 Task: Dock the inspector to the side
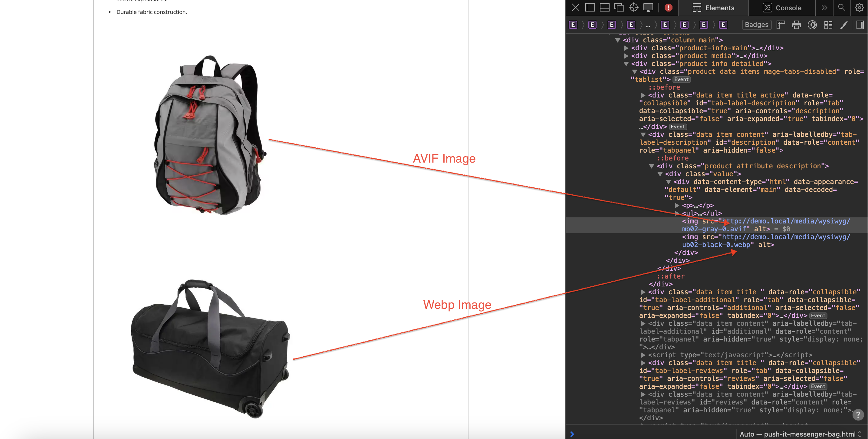(590, 8)
